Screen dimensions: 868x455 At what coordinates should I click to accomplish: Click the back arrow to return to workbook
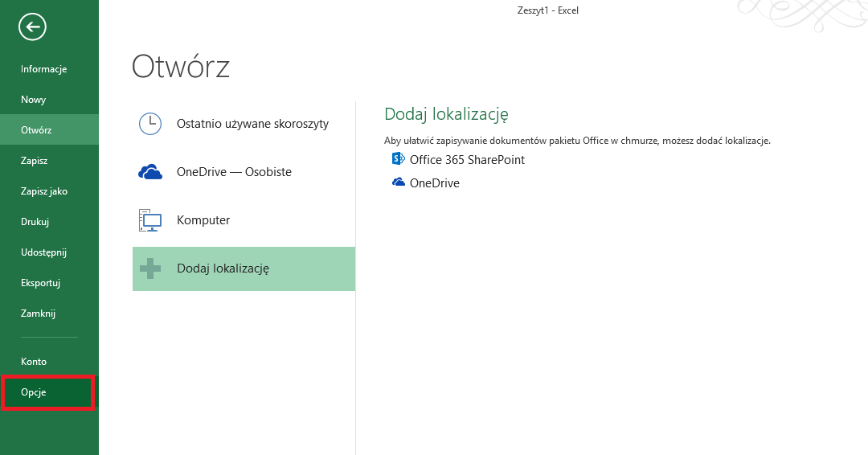click(x=32, y=27)
